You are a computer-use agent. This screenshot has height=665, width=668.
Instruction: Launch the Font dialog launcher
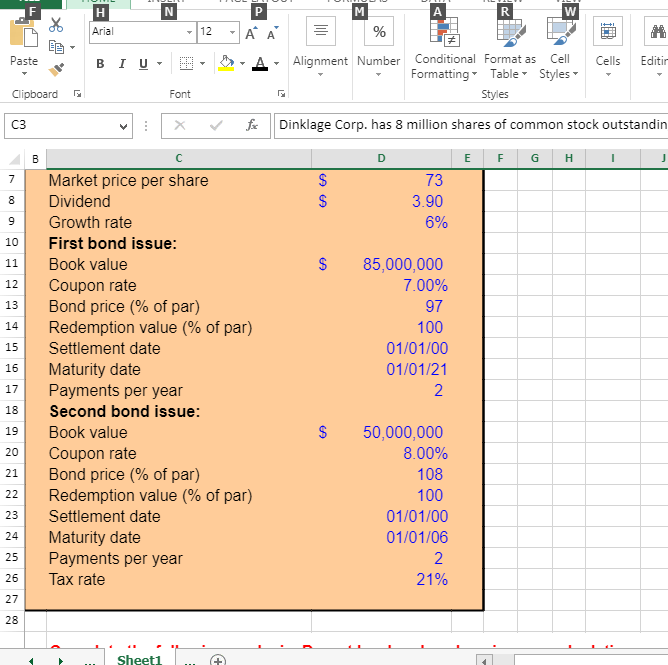[281, 94]
